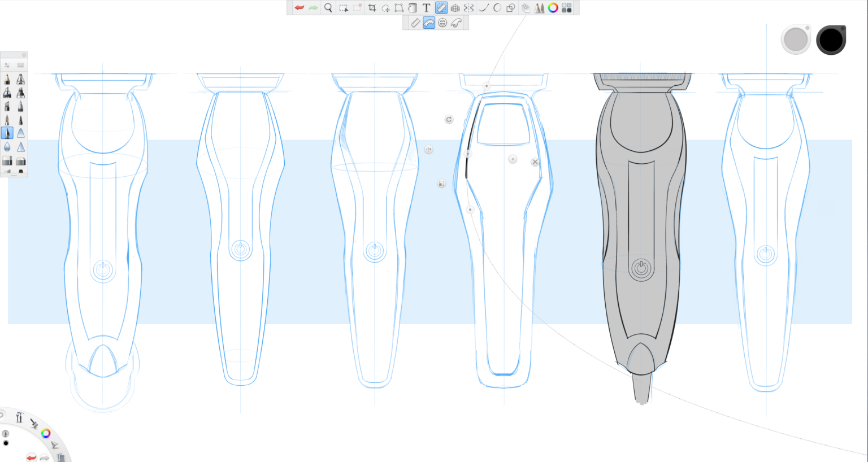The height and width of the screenshot is (462, 868).
Task: Click the lagoon current brush indicator
Action: 6,434
